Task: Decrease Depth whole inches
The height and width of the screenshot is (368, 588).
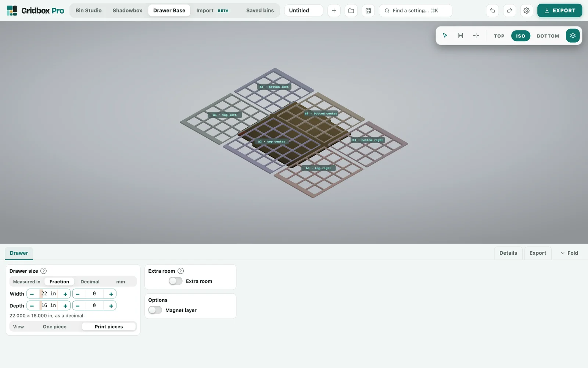Action: 32,306
